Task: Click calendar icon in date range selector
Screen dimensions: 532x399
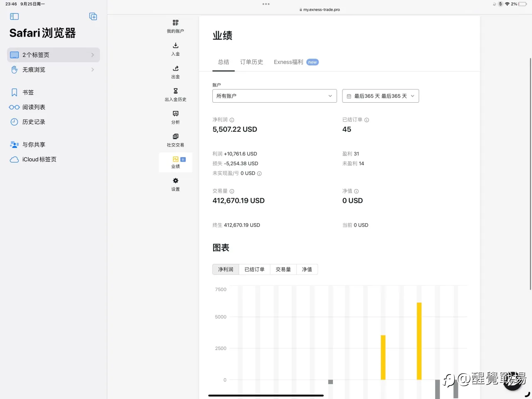Action: [x=349, y=96]
